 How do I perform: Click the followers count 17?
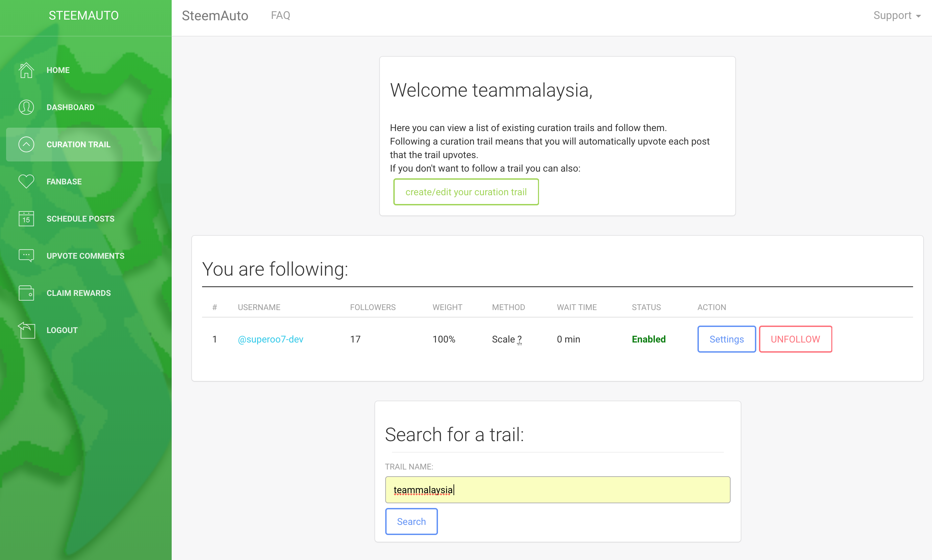pyautogui.click(x=355, y=339)
